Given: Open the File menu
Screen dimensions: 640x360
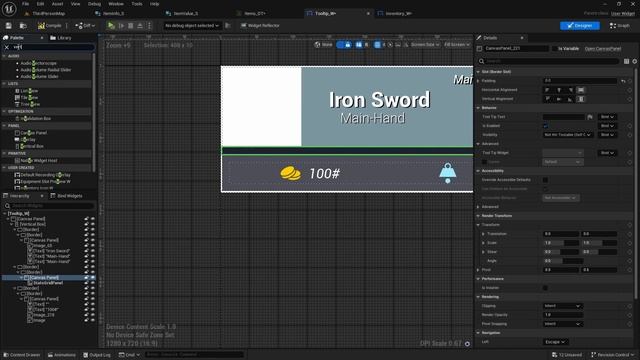Looking at the screenshot, I should coord(25,4).
